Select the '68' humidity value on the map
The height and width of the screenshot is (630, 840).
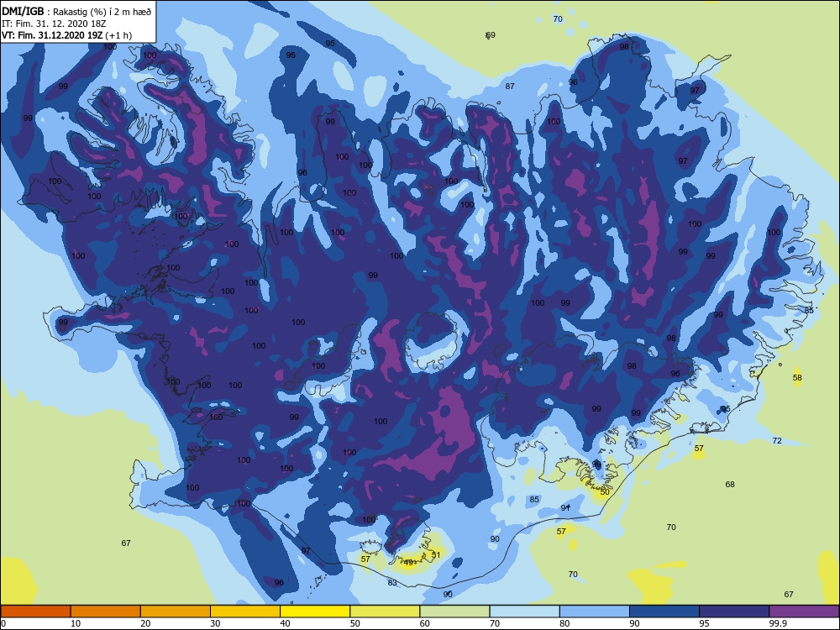tap(730, 485)
